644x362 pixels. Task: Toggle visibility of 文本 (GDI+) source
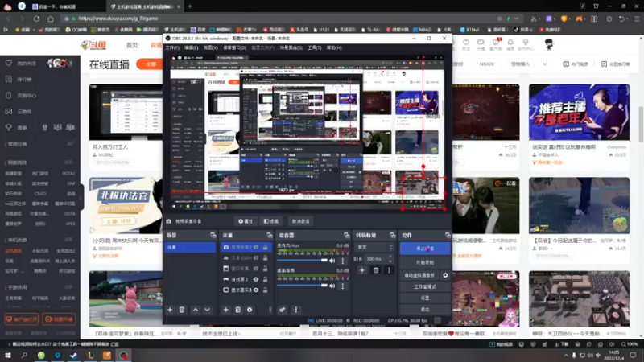tap(256, 257)
